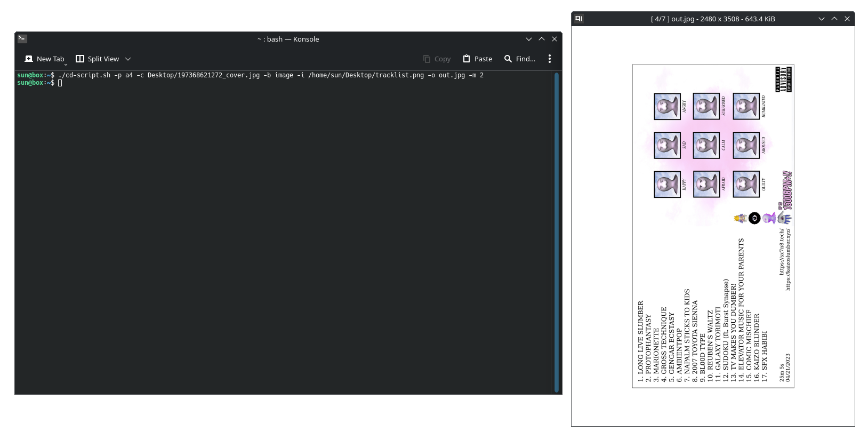Click the 04/21/2023 date text in image
The width and height of the screenshot is (868, 439).
pyautogui.click(x=788, y=368)
